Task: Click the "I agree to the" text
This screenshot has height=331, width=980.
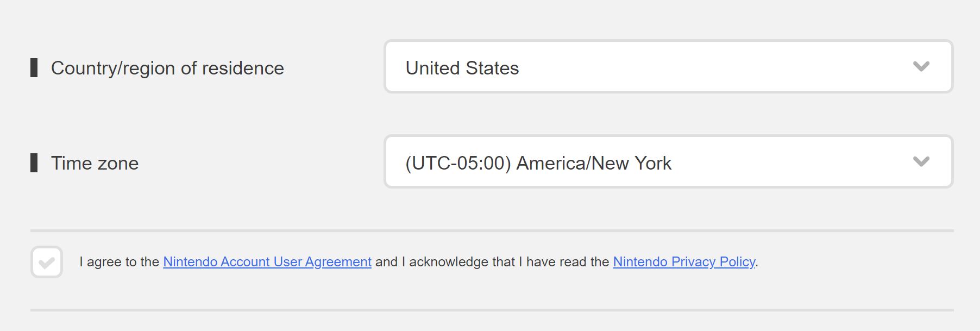Action: pos(120,262)
